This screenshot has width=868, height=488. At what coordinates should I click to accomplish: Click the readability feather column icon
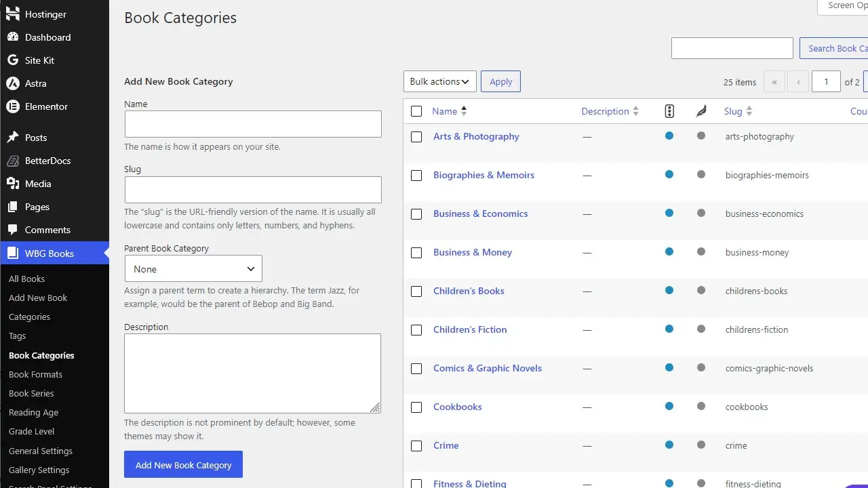coord(701,111)
